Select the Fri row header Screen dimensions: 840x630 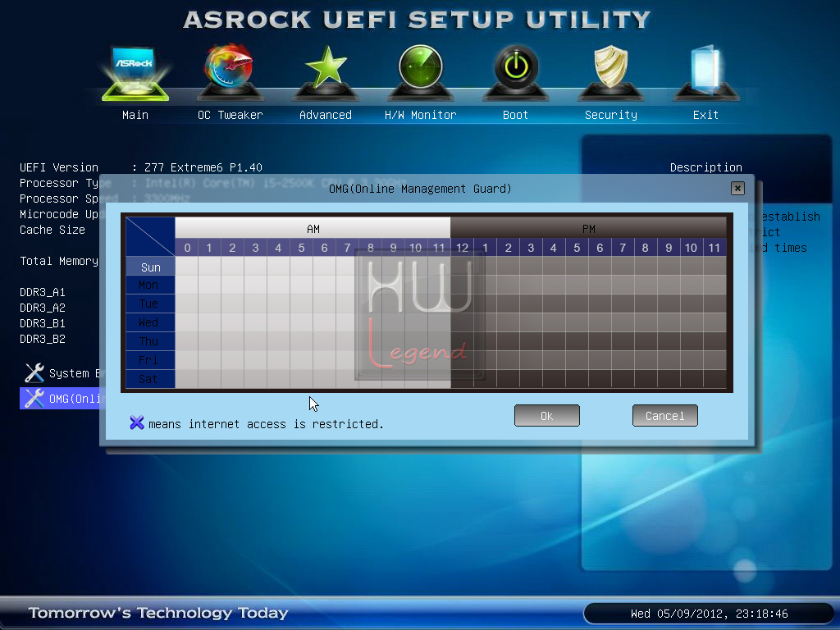151,360
